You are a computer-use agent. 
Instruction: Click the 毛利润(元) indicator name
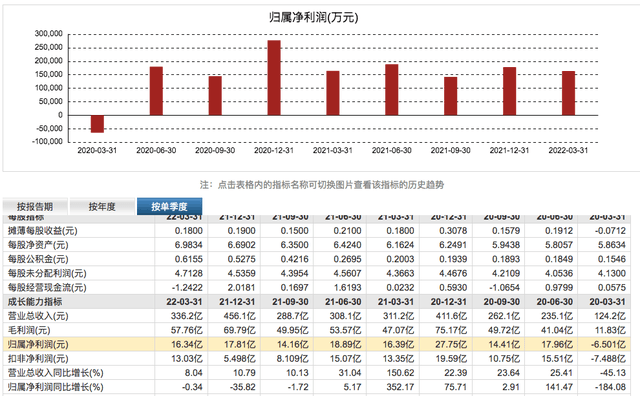point(29,330)
